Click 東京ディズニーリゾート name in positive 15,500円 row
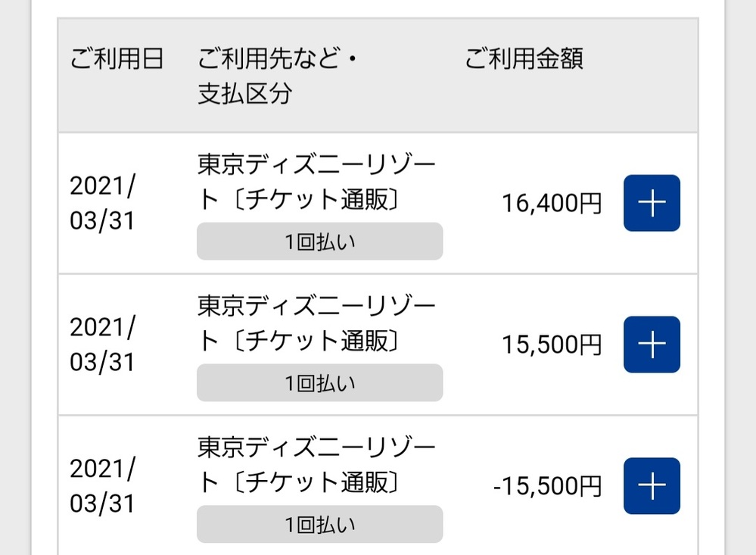The height and width of the screenshot is (555, 756). point(316,307)
